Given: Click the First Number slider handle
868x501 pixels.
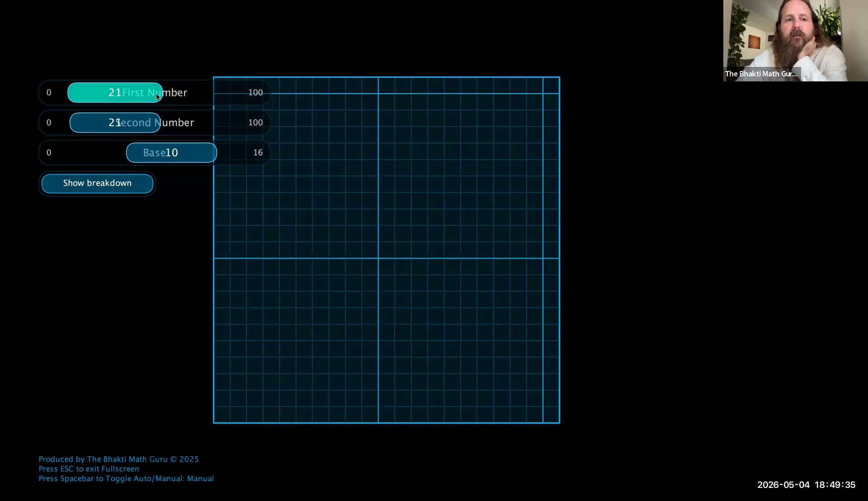Looking at the screenshot, I should [x=115, y=93].
